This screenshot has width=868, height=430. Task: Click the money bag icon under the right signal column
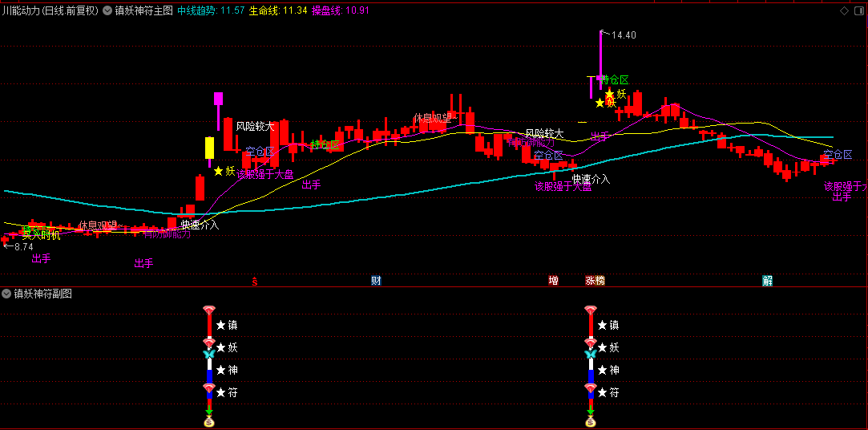(591, 423)
